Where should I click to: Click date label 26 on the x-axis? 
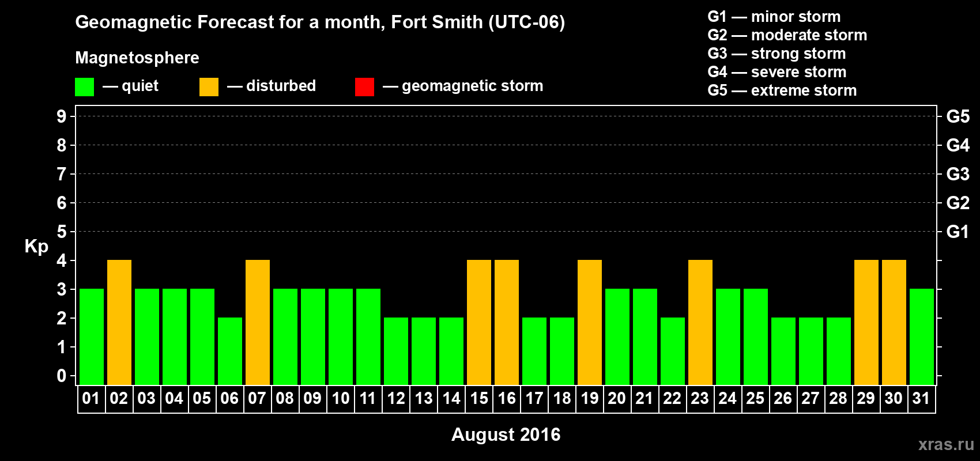click(x=783, y=399)
